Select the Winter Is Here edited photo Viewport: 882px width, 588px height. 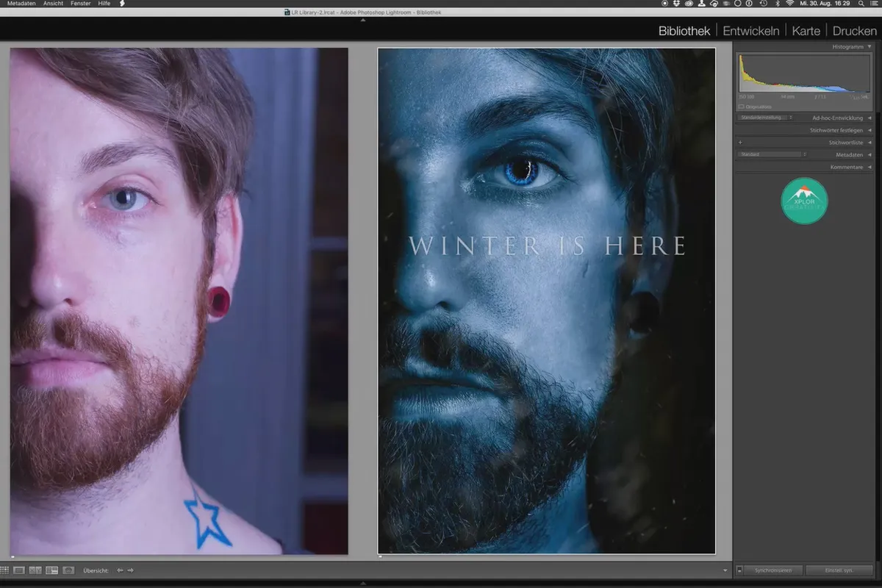546,301
